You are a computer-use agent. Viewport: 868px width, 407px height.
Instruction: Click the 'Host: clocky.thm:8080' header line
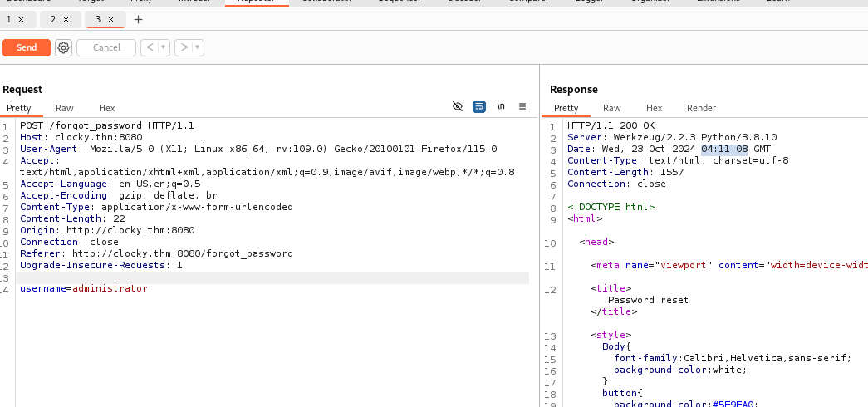point(81,137)
